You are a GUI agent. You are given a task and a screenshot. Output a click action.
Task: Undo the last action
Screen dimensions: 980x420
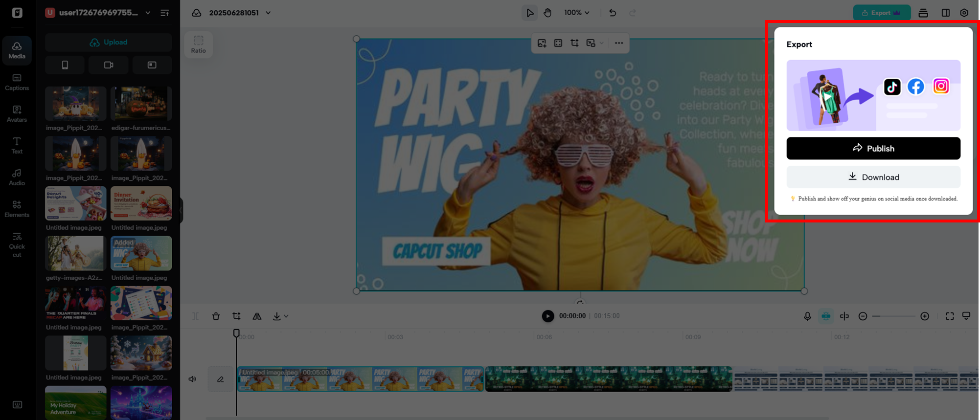[x=613, y=13]
